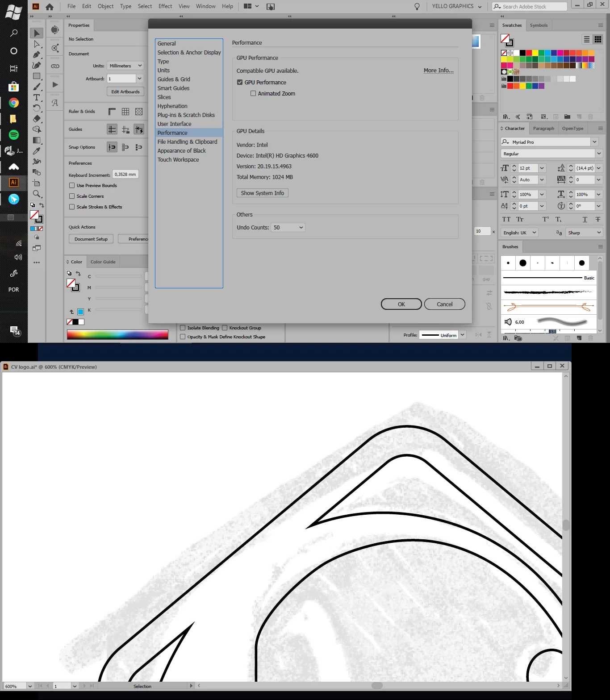This screenshot has width=610, height=700.
Task: Select General in preferences list
Action: point(189,44)
